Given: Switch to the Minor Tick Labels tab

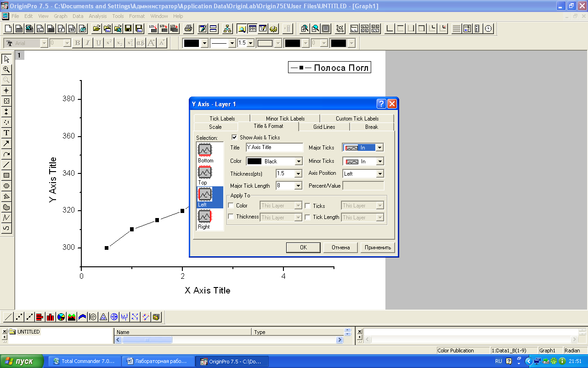Looking at the screenshot, I should [285, 119].
